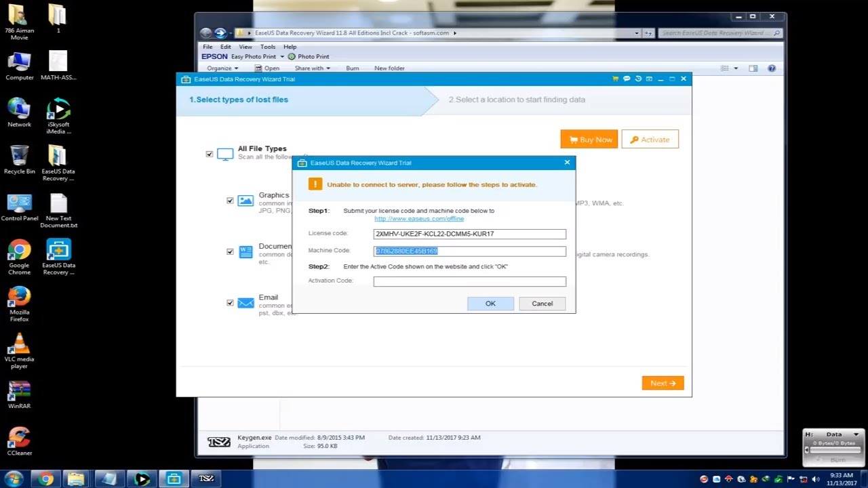The width and height of the screenshot is (868, 488).
Task: Open the Help menu in Explorer
Action: pos(290,47)
